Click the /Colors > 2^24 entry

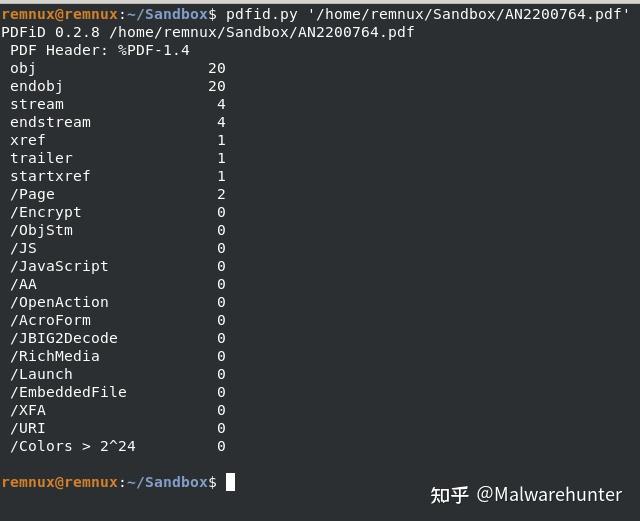(x=73, y=446)
